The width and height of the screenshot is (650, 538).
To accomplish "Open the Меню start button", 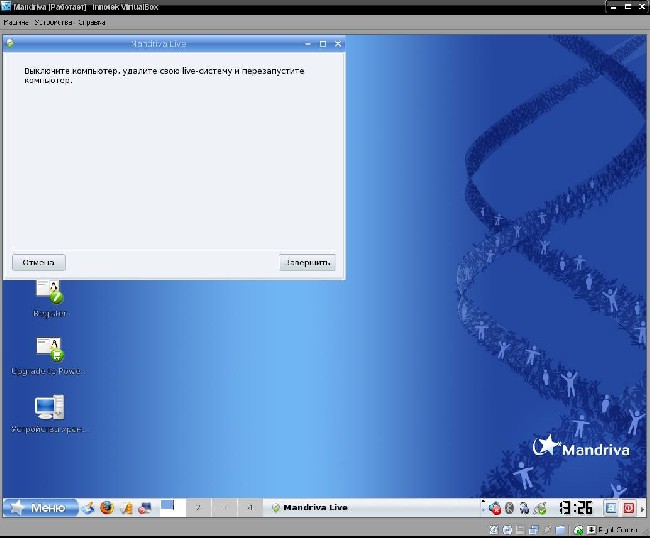I will pyautogui.click(x=40, y=507).
